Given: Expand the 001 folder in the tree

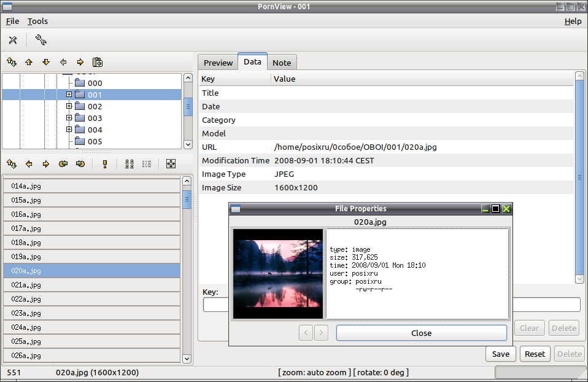Looking at the screenshot, I should point(69,95).
